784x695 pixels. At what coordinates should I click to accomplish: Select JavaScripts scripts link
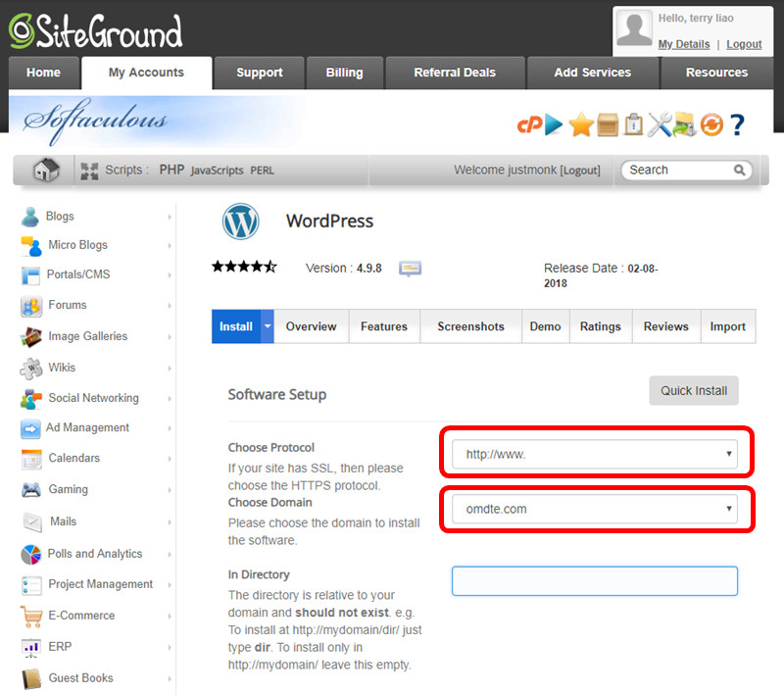pyautogui.click(x=217, y=171)
